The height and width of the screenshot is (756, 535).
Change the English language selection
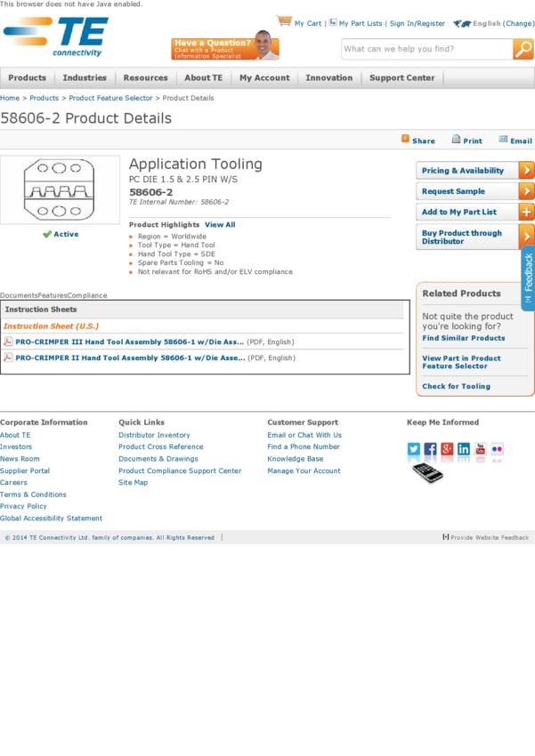518,24
